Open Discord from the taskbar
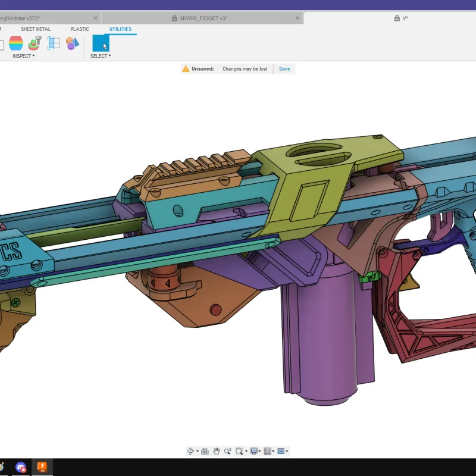Image resolution: width=476 pixels, height=476 pixels. pos(21,467)
